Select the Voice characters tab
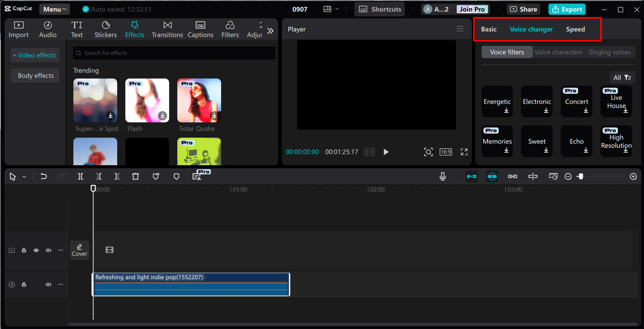This screenshot has width=644, height=329. pos(558,52)
